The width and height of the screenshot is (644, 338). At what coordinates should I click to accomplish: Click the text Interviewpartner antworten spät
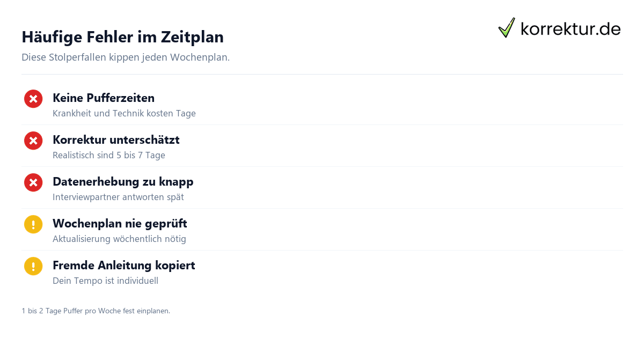[x=118, y=197]
